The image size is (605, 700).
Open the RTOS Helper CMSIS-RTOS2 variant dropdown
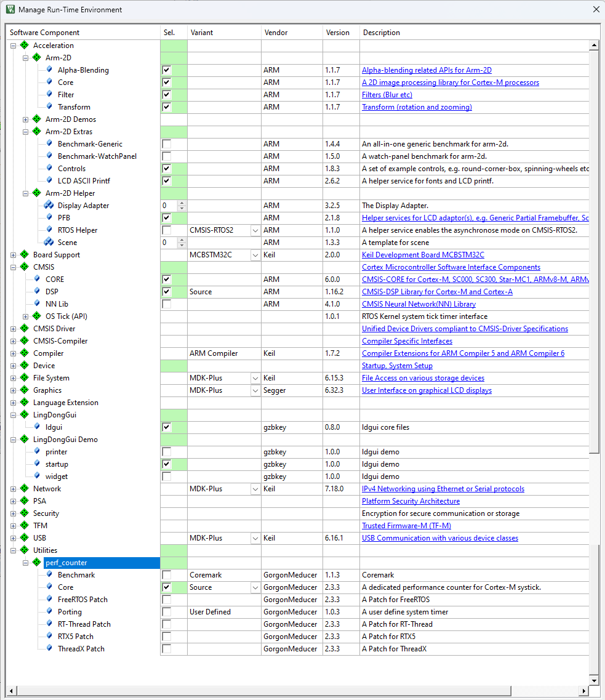coord(255,230)
